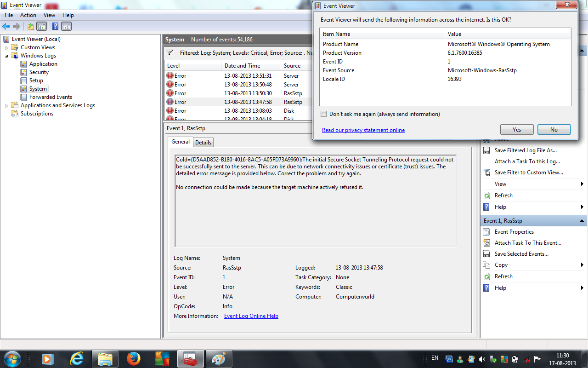Click the power plug battery tray icon
The image size is (588, 368).
(515, 359)
